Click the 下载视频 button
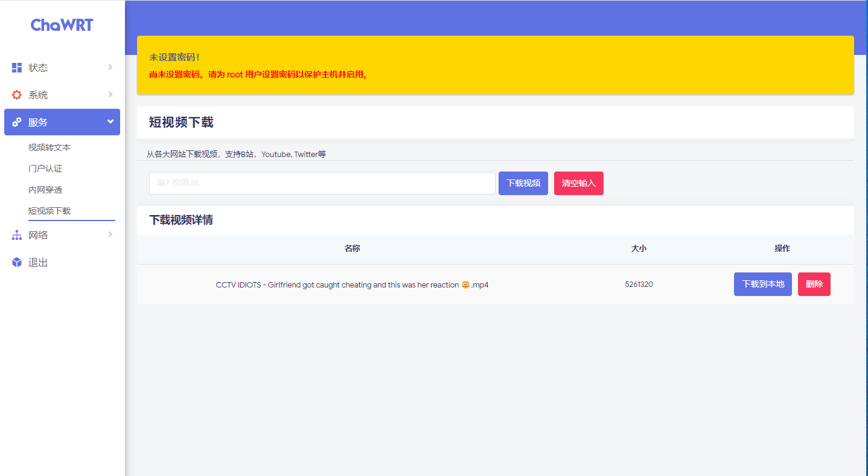Image resolution: width=868 pixels, height=476 pixels. [x=523, y=183]
